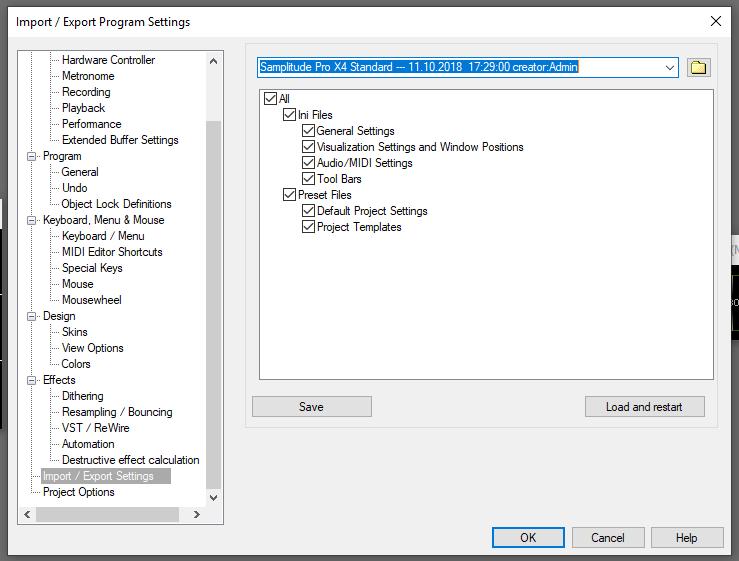Image resolution: width=739 pixels, height=561 pixels.
Task: Open folder browse icon beside preset dropdown
Action: pyautogui.click(x=698, y=67)
